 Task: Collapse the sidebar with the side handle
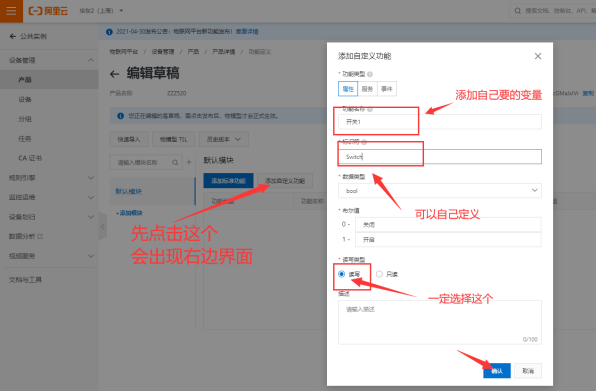pos(102,226)
